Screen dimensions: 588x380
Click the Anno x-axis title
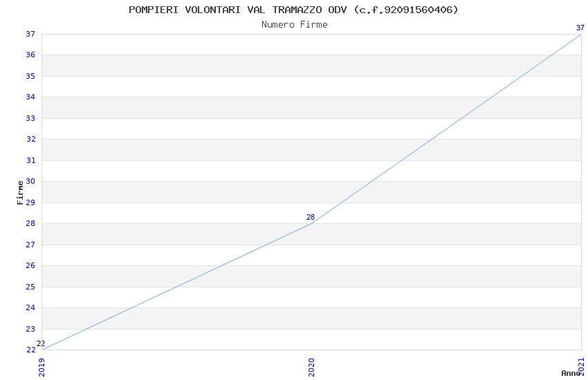tap(571, 373)
